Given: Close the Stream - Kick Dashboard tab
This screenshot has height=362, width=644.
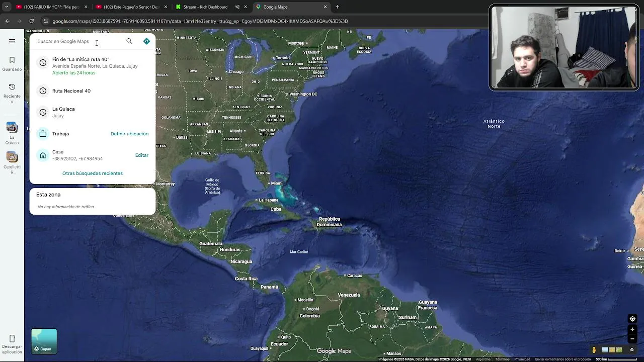Looking at the screenshot, I should (246, 7).
